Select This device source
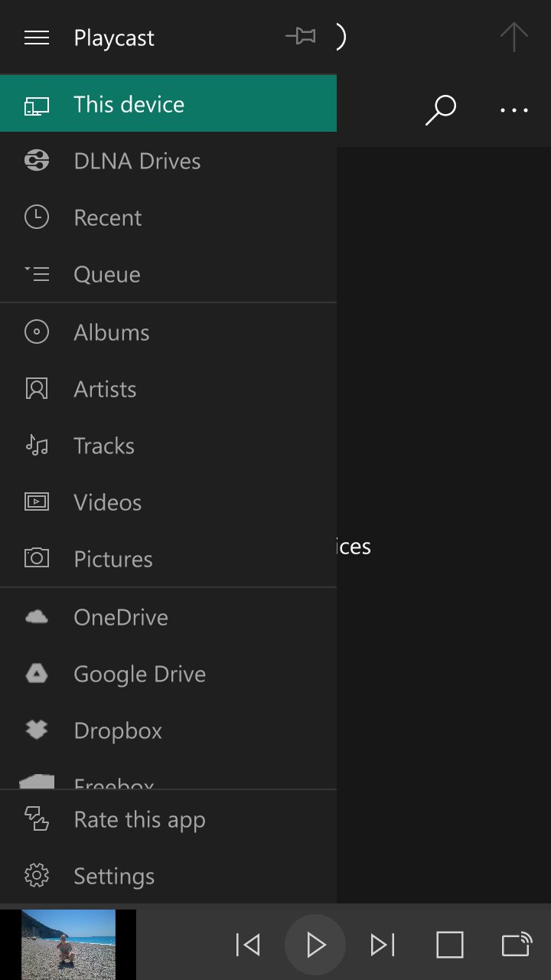551x980 pixels. pyautogui.click(x=168, y=103)
